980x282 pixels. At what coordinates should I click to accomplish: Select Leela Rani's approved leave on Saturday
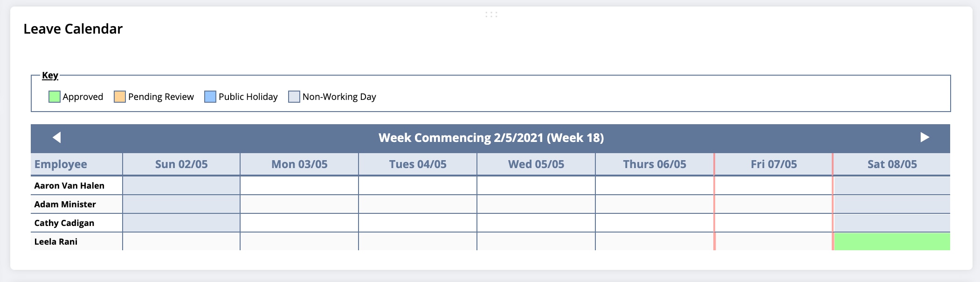[x=891, y=241]
